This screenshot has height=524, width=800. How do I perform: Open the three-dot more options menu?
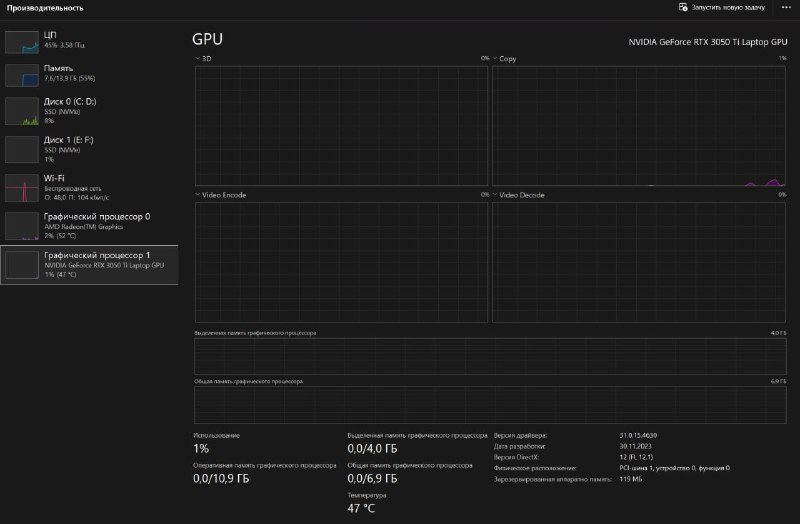(785, 7)
